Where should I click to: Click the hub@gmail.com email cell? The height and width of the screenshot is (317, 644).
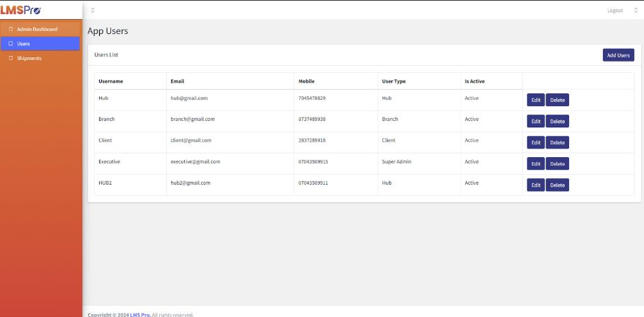(189, 98)
